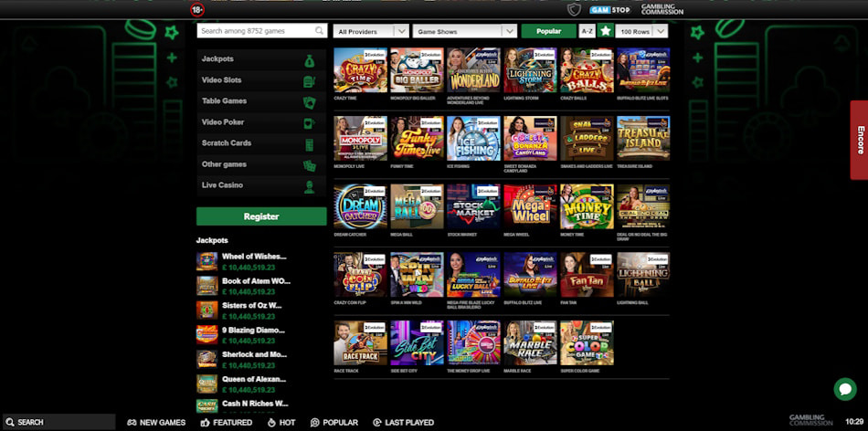Select Live Casino category
This screenshot has height=431, width=868.
pos(261,185)
